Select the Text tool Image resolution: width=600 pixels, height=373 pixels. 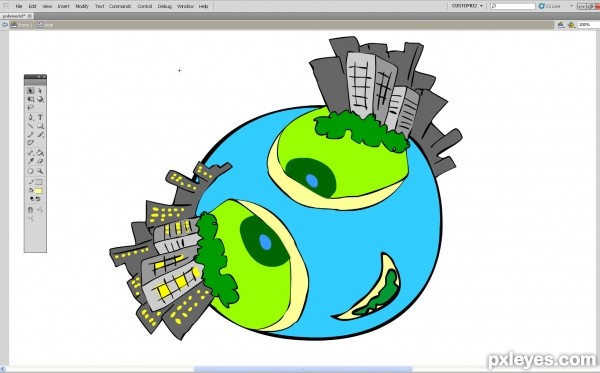[x=40, y=118]
